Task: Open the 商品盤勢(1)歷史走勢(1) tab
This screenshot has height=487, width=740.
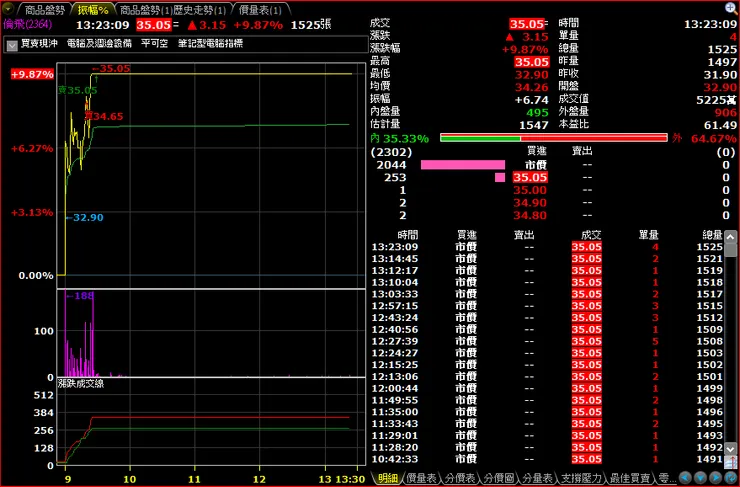Action: [173, 10]
